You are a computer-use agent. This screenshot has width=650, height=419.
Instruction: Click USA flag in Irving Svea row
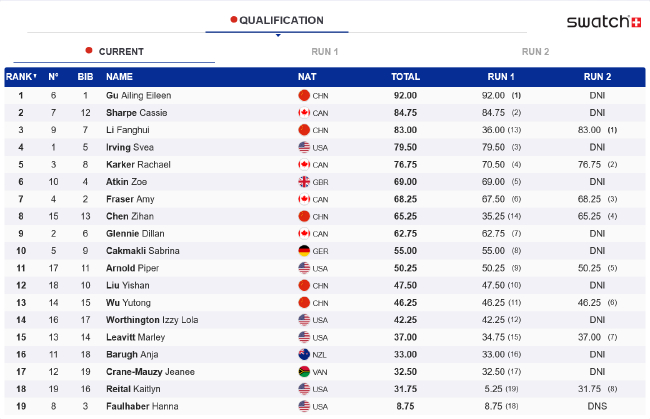pyautogui.click(x=304, y=147)
